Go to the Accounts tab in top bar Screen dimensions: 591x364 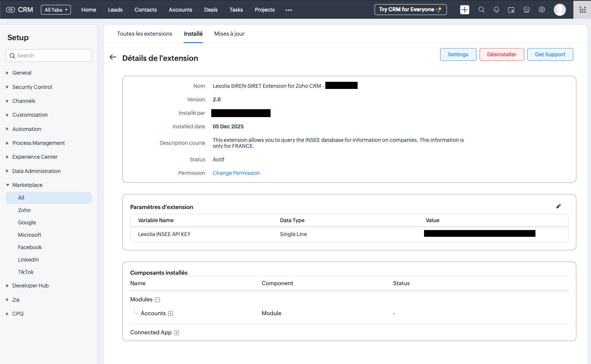click(180, 10)
